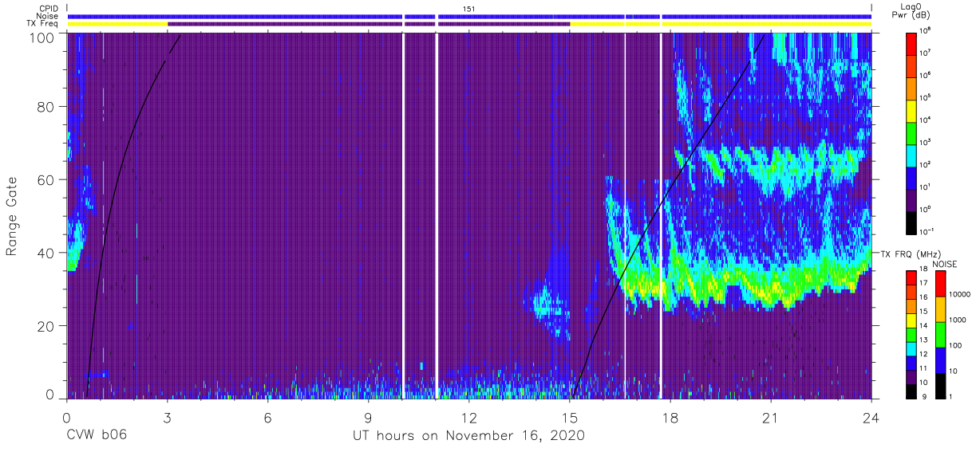Click the yellow left section of TX Freq bar
This screenshot has width=980, height=452.
(x=117, y=24)
